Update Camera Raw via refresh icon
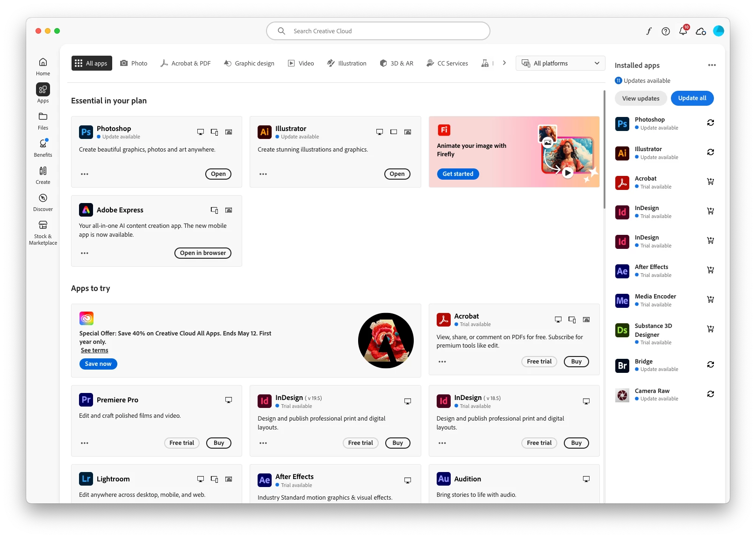Screen dimensions: 756x538 (x=711, y=394)
